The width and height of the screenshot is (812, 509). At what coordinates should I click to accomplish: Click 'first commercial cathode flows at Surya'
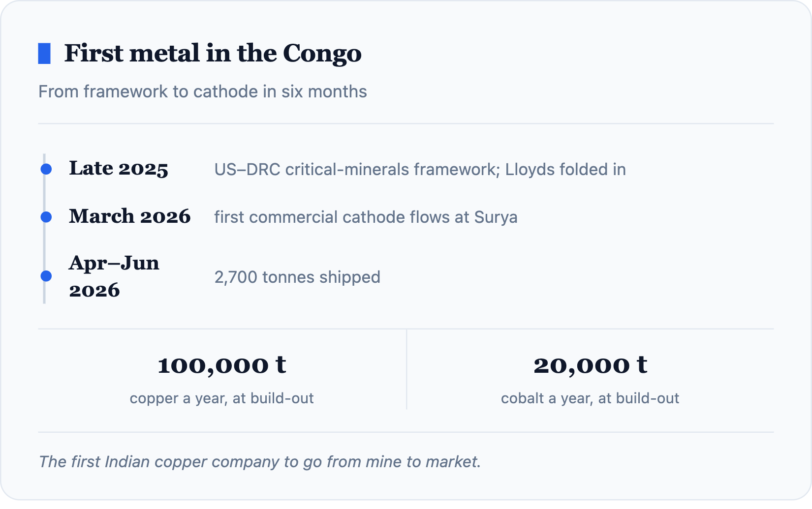pyautogui.click(x=366, y=217)
